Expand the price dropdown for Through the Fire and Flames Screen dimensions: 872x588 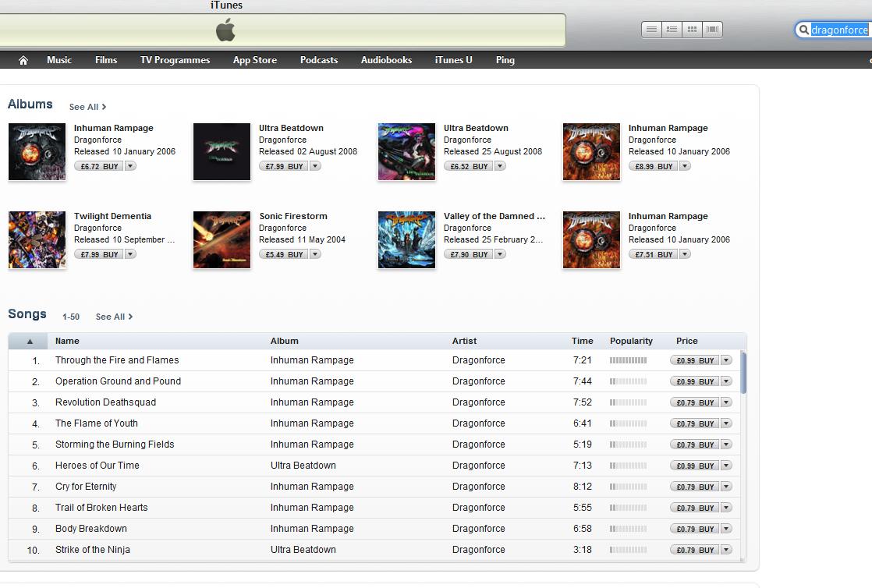[x=725, y=360]
